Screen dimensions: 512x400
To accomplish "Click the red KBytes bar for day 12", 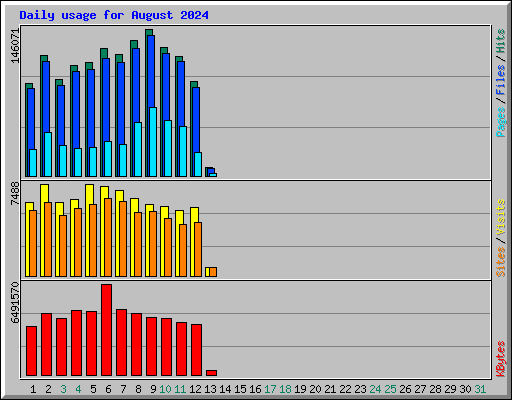I will (197, 350).
